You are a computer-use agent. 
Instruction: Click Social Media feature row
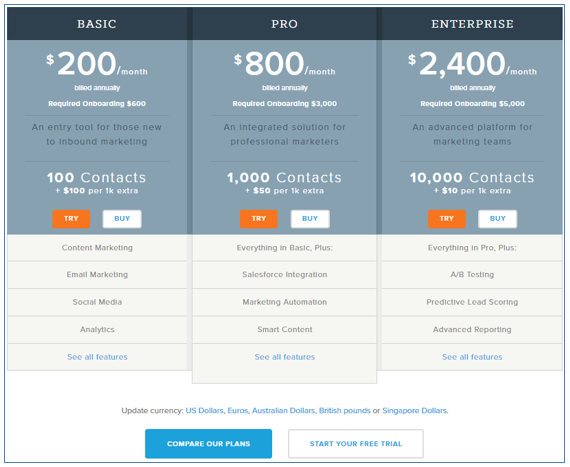pos(97,302)
